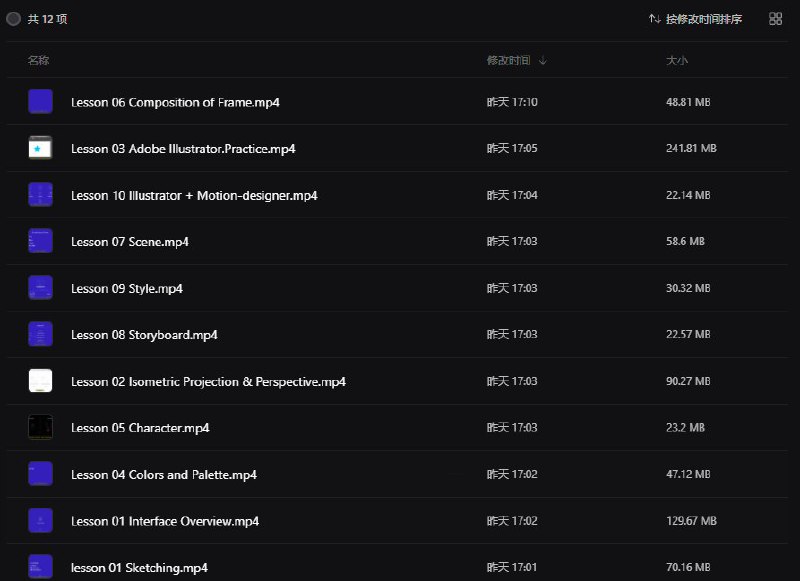Click the Lesson 07 Scene.mp4 file icon
800x581 pixels.
(40, 241)
